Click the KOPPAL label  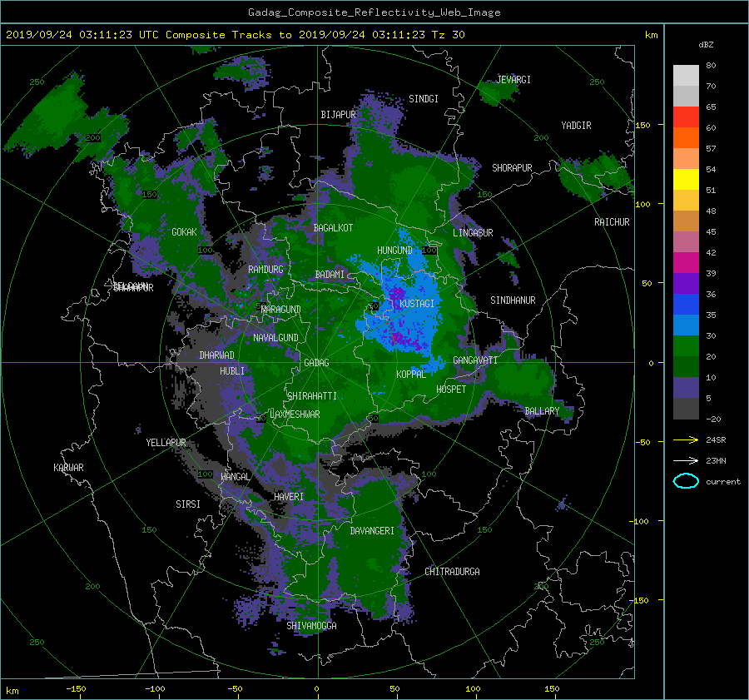click(x=411, y=374)
